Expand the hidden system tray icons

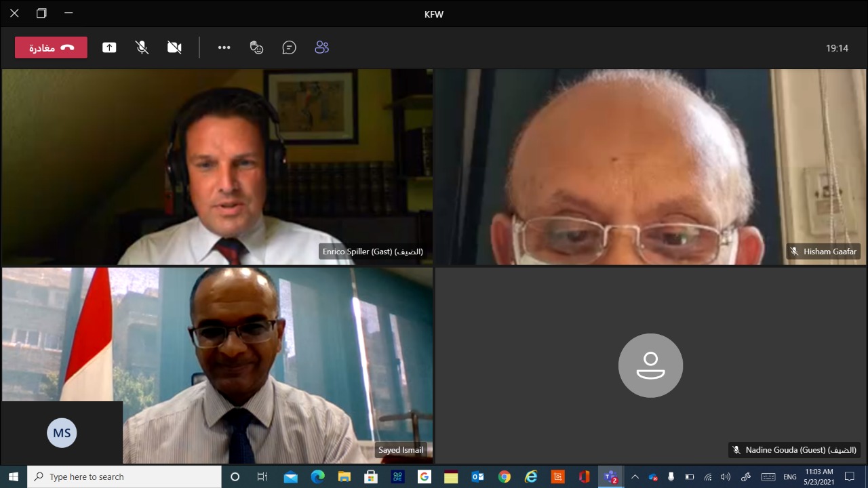(635, 476)
